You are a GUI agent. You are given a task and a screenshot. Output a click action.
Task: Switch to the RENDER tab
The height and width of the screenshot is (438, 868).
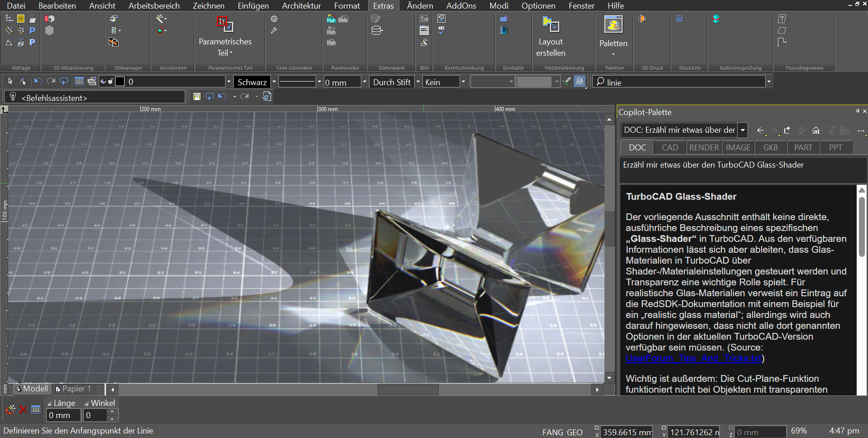pos(704,148)
